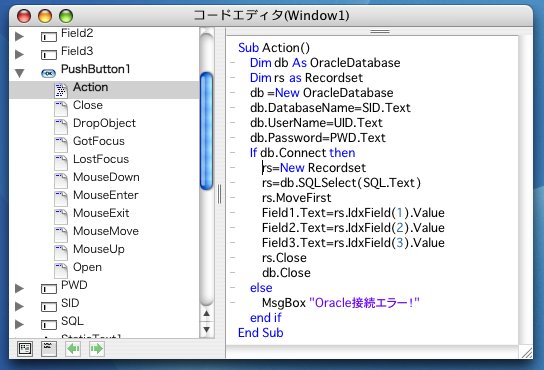Open the MouseEnter event handler
Image resolution: width=544 pixels, height=370 pixels.
point(105,195)
